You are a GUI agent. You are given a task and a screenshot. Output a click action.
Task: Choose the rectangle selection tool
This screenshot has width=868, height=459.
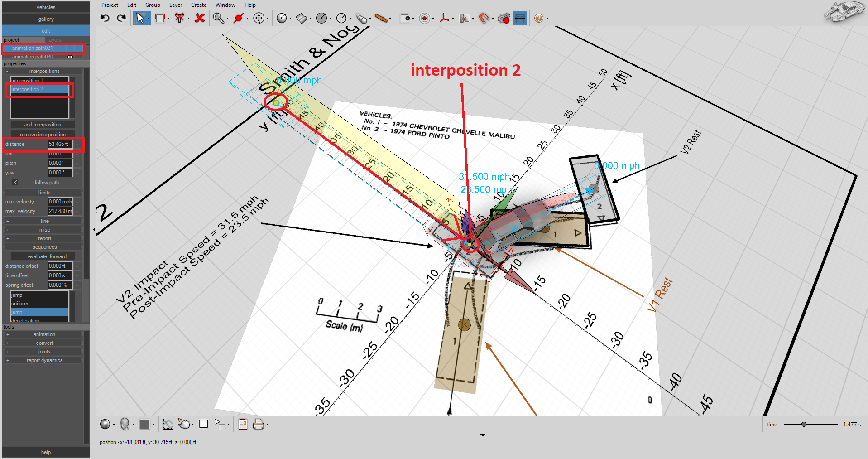click(x=160, y=18)
